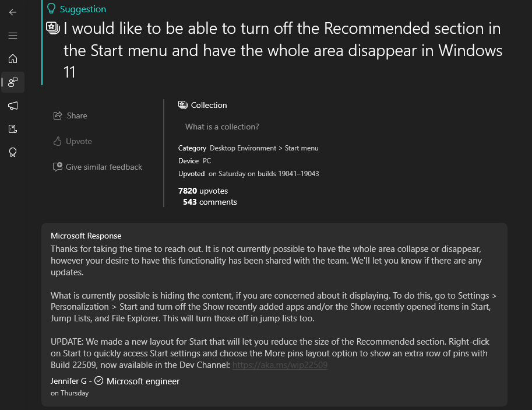This screenshot has height=410, width=532.
Task: Open the What is a collection link
Action: [x=222, y=127]
